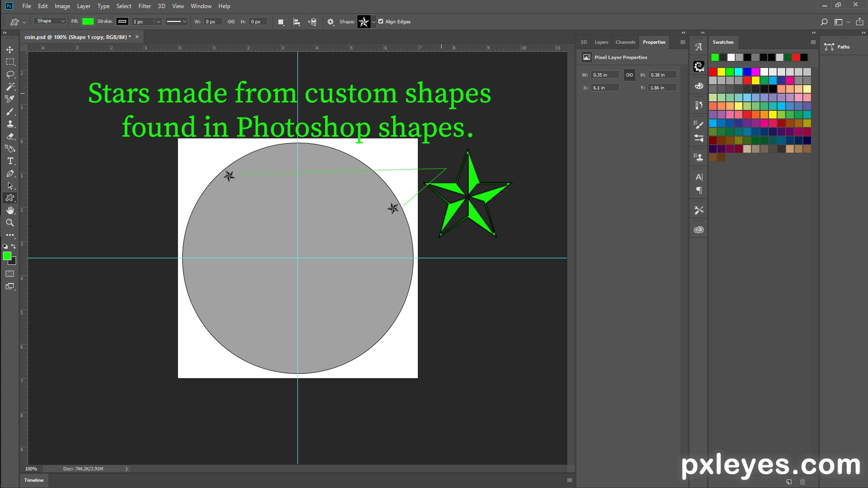Open the tool mode Shape dropdown

coord(49,21)
